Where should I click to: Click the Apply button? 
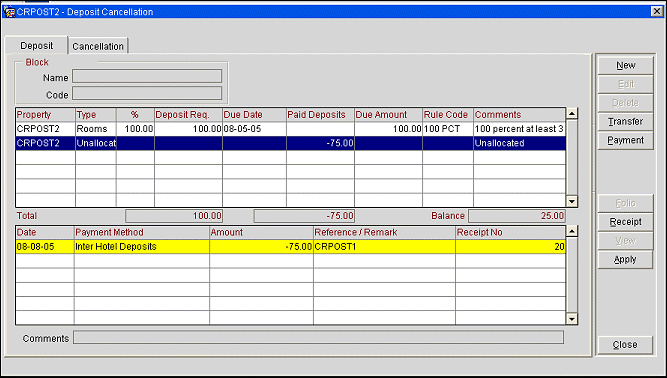click(x=625, y=259)
